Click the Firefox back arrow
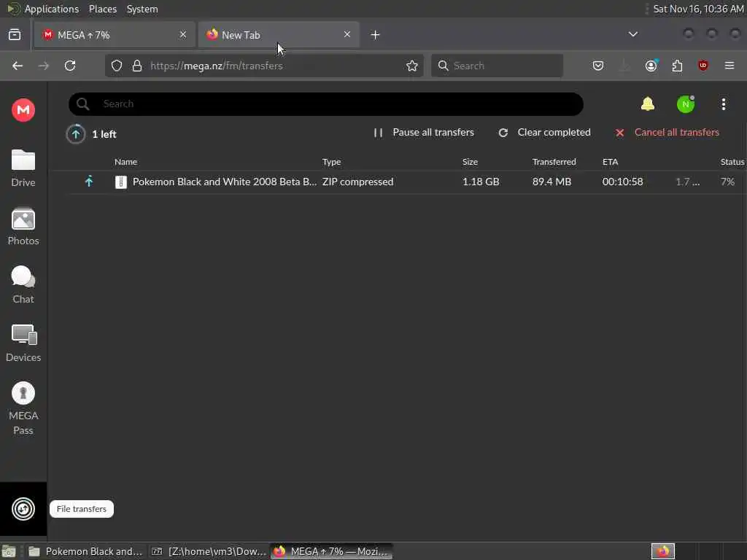This screenshot has width=747, height=560. 18,66
